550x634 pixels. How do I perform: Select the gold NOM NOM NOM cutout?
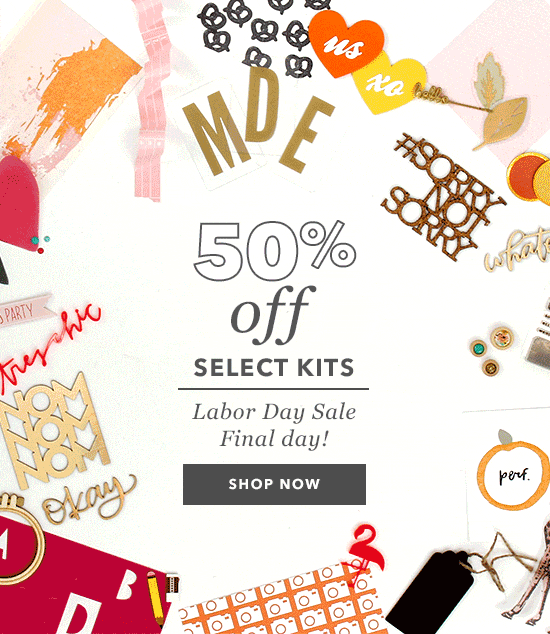[x=53, y=431]
